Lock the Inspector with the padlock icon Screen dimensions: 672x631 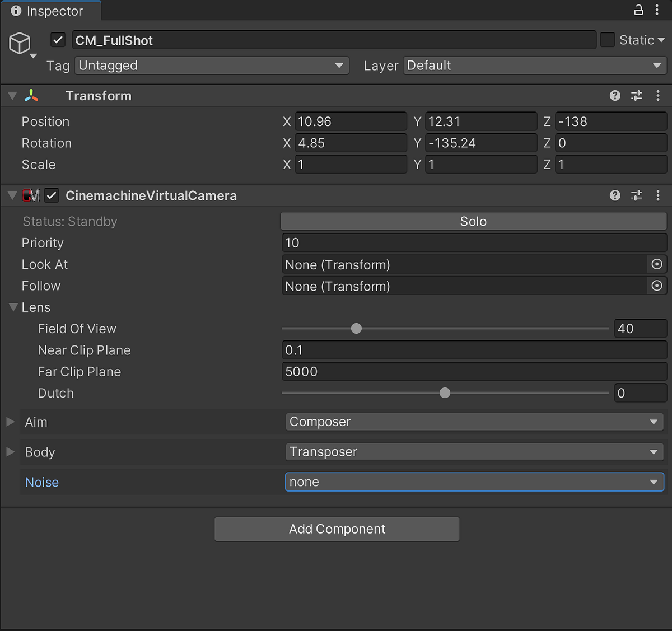click(638, 10)
